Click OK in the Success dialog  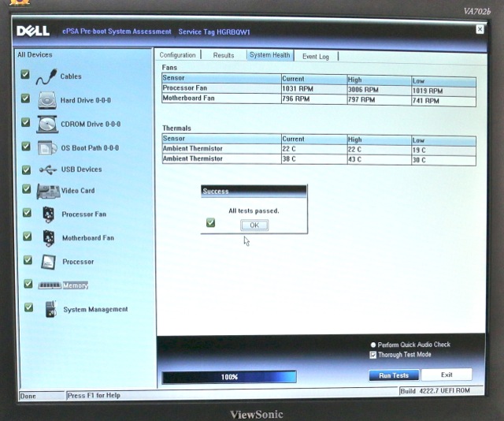click(254, 225)
